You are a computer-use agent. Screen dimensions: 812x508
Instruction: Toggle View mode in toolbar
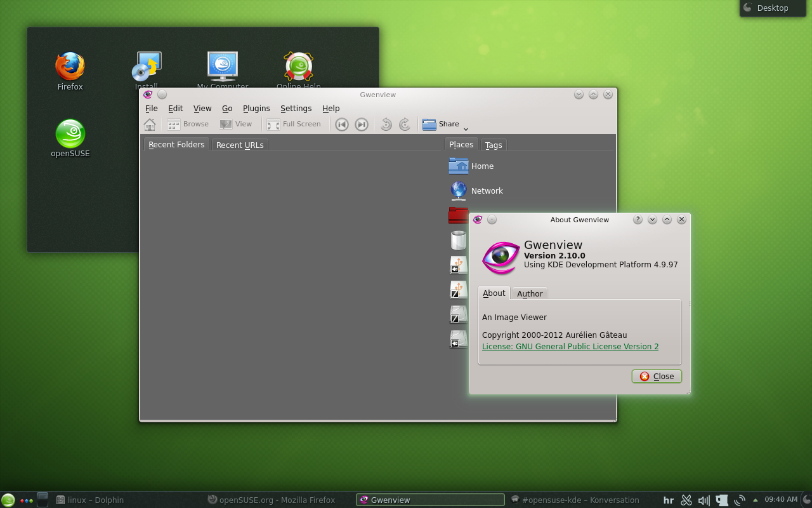[236, 124]
